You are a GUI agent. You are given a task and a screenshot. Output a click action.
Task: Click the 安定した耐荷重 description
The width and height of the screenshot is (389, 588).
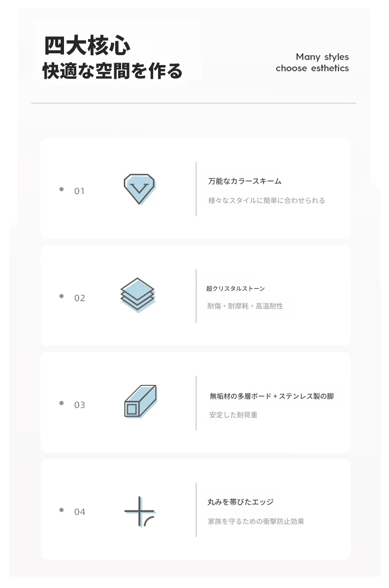click(233, 415)
